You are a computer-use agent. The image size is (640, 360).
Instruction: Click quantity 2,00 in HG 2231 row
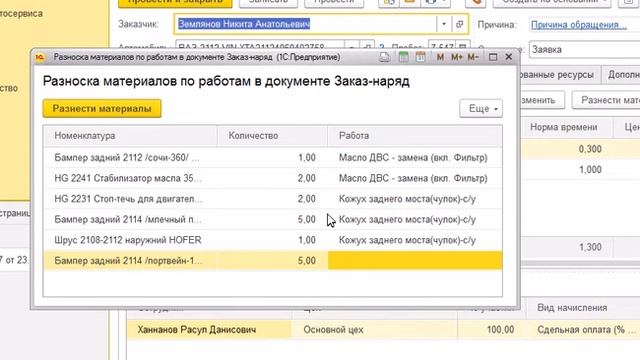tap(307, 199)
